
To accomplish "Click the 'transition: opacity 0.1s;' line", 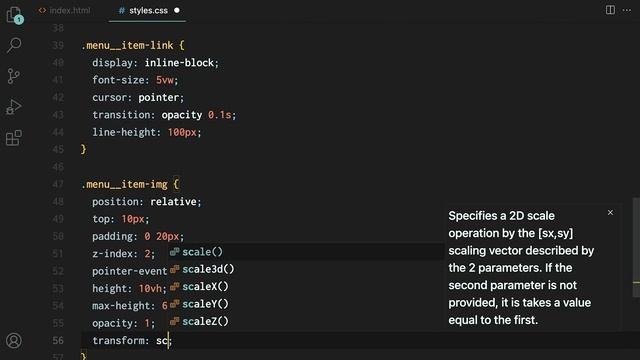I will pyautogui.click(x=164, y=115).
